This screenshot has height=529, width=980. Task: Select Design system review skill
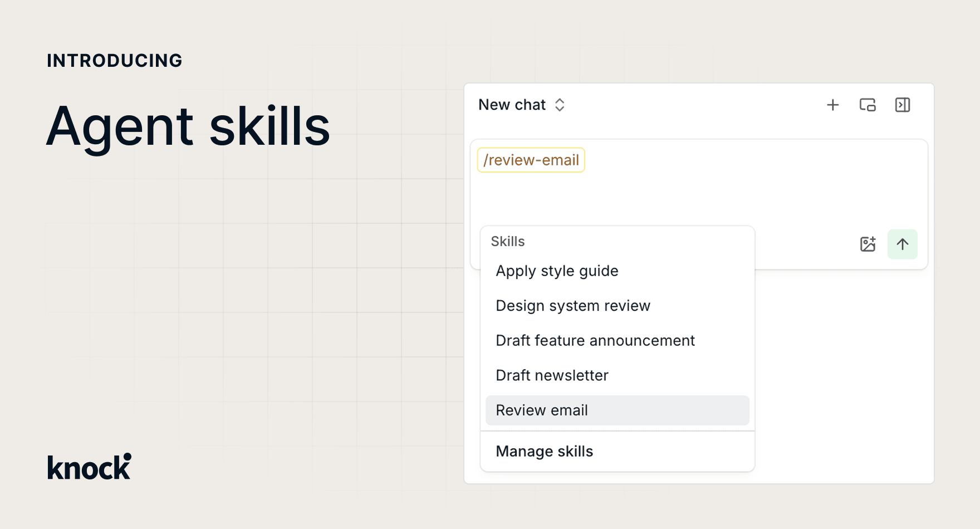[572, 306]
